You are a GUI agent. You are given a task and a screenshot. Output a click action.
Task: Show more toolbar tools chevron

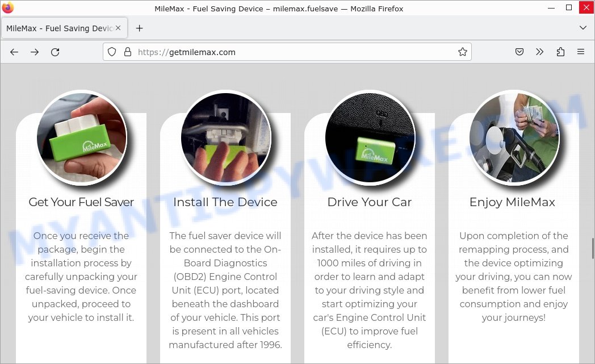[539, 52]
